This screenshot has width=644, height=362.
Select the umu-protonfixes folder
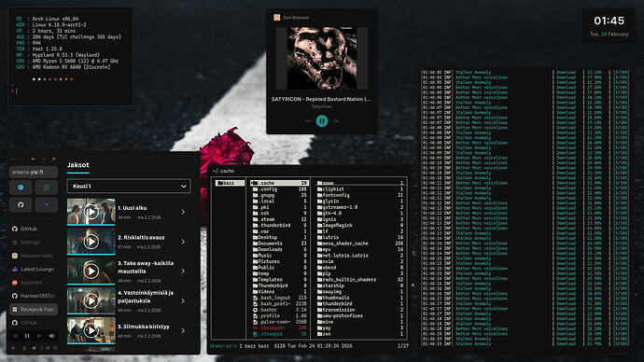pyautogui.click(x=360, y=315)
